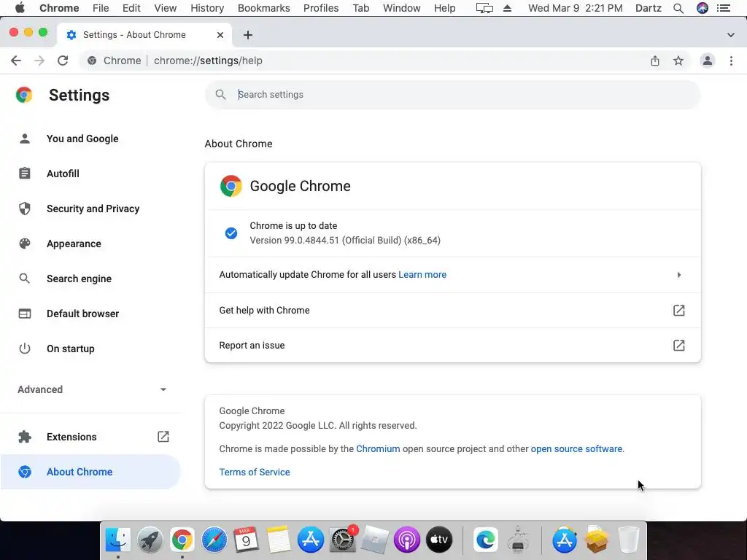
Task: Open the Bookmarks menu
Action: coord(263,8)
